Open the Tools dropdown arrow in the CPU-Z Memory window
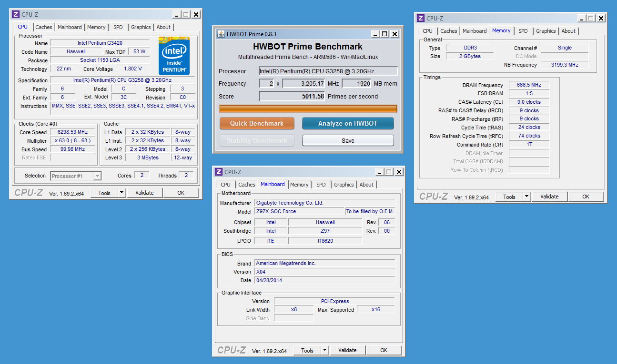Viewport: 617px width, 364px height. coord(526,197)
